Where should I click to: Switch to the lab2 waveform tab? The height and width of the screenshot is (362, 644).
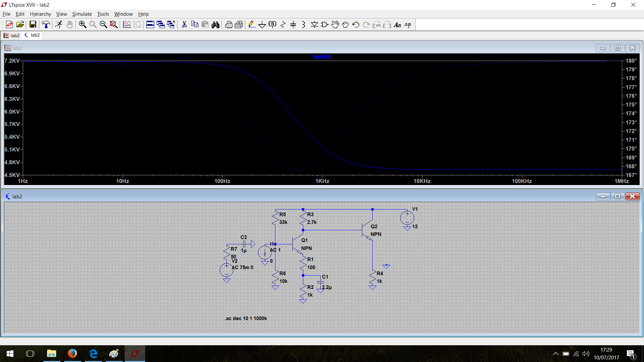(11, 35)
